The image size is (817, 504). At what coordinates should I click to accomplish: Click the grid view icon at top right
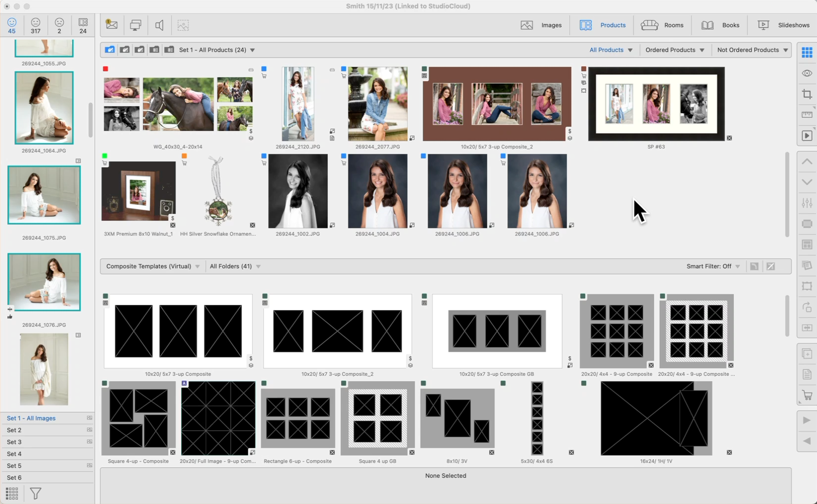coord(807,52)
